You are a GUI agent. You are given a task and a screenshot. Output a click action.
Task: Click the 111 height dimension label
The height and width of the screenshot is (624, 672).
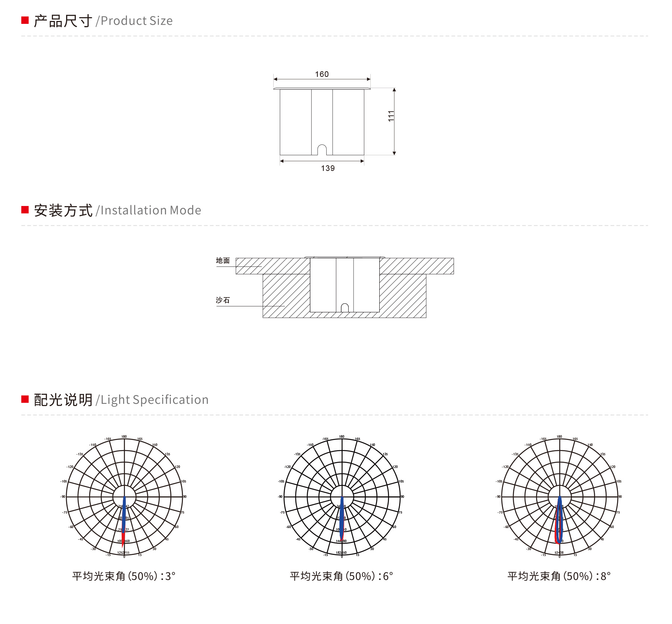(x=391, y=116)
